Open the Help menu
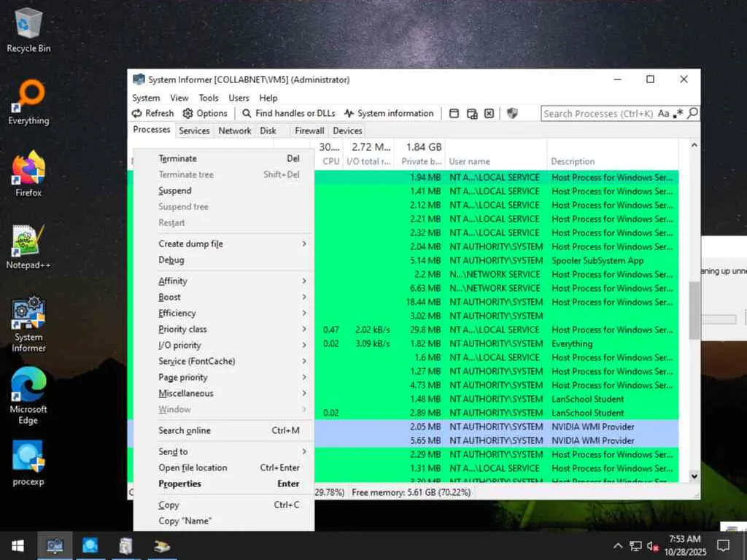This screenshot has width=747, height=560. tap(268, 98)
